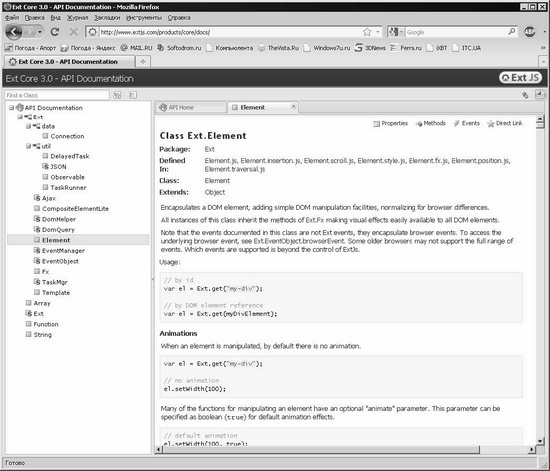This screenshot has height=471, width=550.
Task: Collapse the util package tree node
Action: (28, 146)
